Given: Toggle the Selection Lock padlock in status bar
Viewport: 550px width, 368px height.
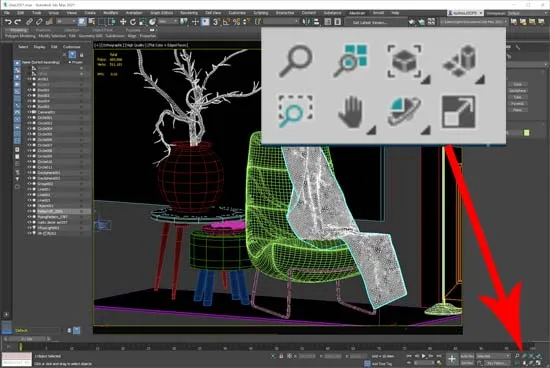Looking at the screenshot, I should (x=281, y=356).
